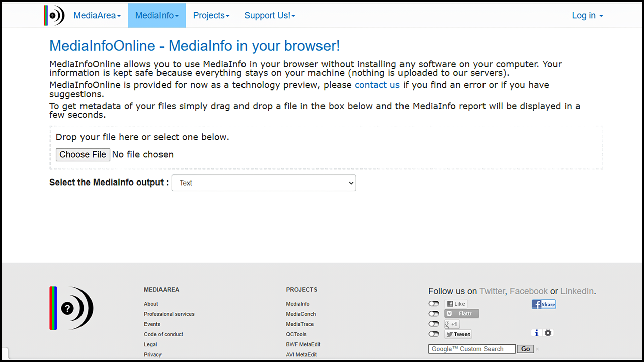Click the file drop zone text
644x362 pixels.
(x=142, y=137)
